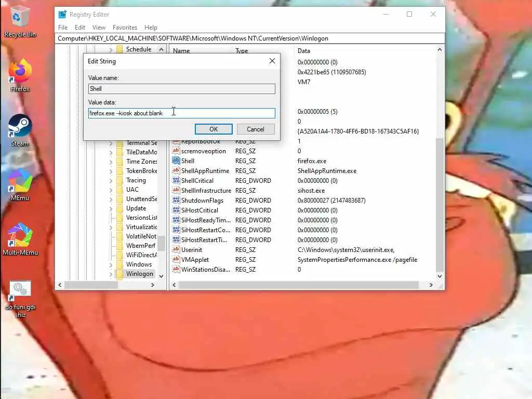The width and height of the screenshot is (532, 399).
Task: Cancel the Edit String dialog
Action: point(256,129)
